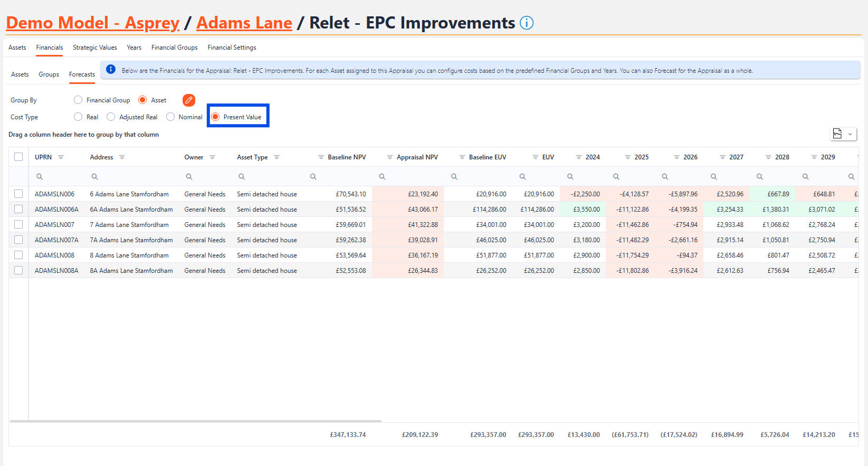Open the UPRN column filter menu icon
This screenshot has height=466, width=868.
tap(61, 157)
